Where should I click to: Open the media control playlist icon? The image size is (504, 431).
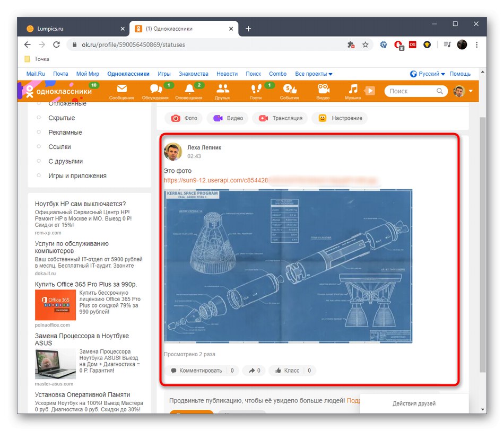click(447, 45)
